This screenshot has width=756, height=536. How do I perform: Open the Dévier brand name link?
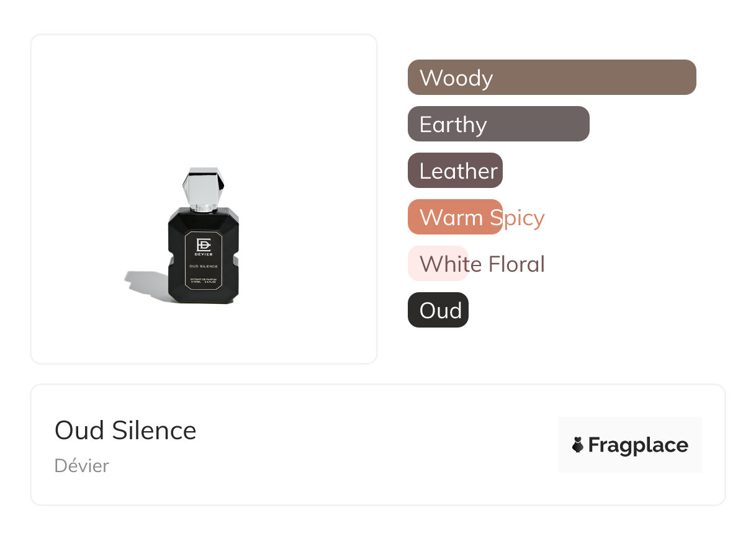(81, 466)
